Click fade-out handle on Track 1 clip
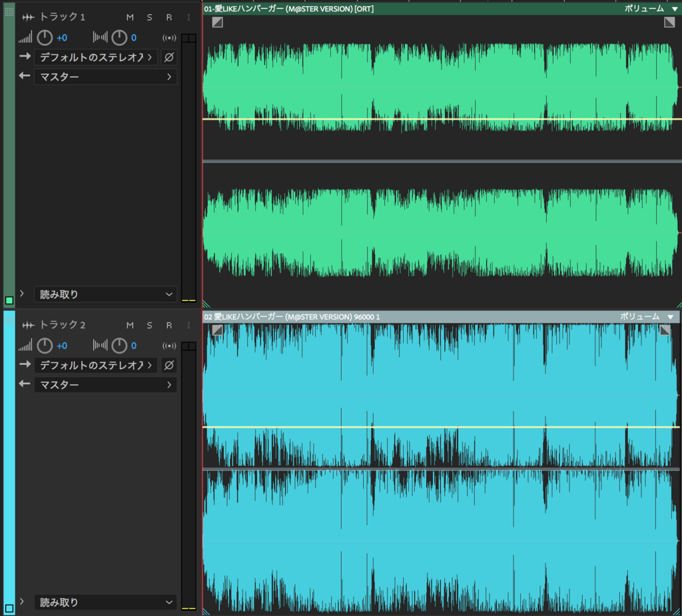The image size is (682, 616). coord(669,22)
